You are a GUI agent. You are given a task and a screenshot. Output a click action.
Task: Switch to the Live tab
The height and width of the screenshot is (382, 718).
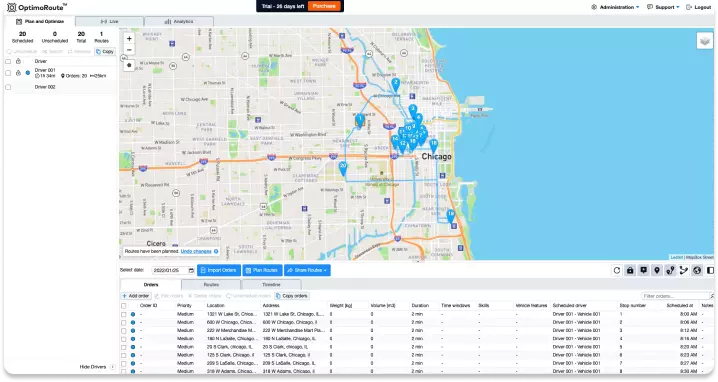tap(109, 22)
